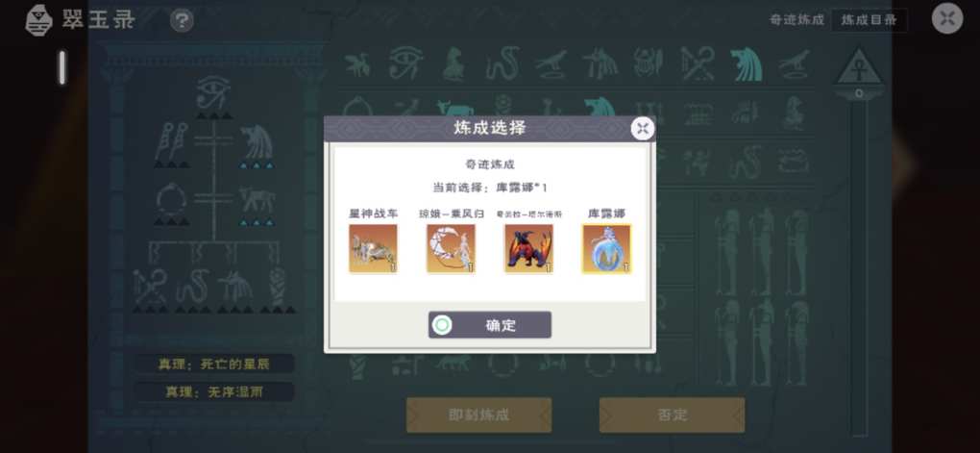Viewport: 980px width, 453px height.
Task: Click the 翠玉录 logo icon
Action: click(x=38, y=20)
